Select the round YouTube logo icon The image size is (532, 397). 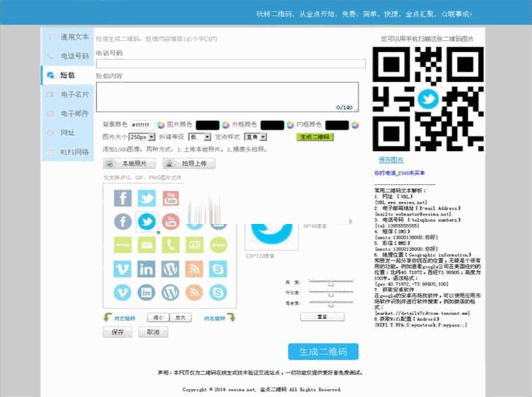click(x=171, y=222)
